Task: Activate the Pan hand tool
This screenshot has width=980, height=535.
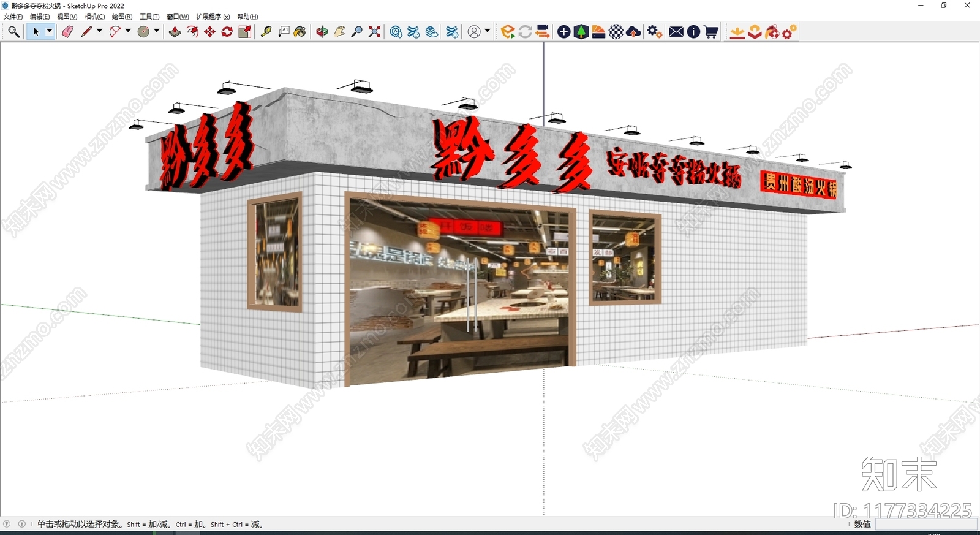Action: click(x=339, y=32)
